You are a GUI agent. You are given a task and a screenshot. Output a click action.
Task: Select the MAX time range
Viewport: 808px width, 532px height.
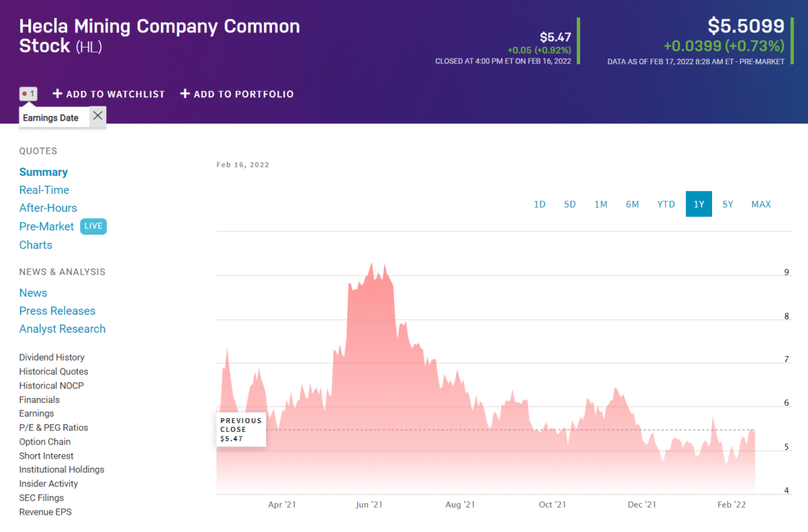tap(760, 204)
